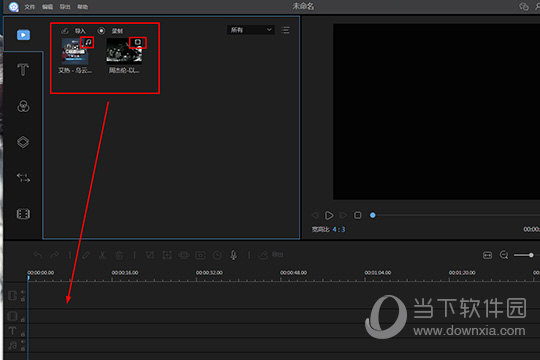Toggle lock on the text track
The width and height of the screenshot is (540, 360).
coord(23,334)
